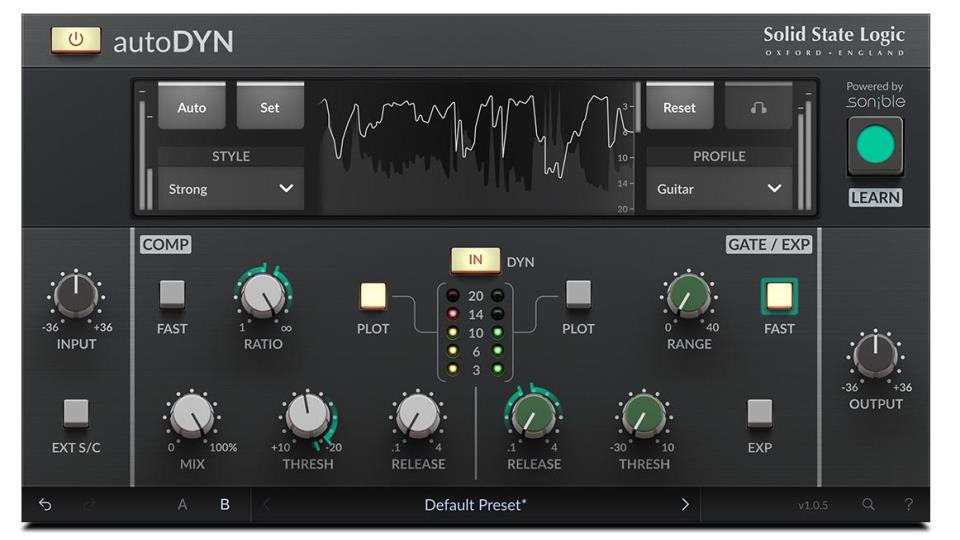Click the gate RELEASE green knob

533,416
